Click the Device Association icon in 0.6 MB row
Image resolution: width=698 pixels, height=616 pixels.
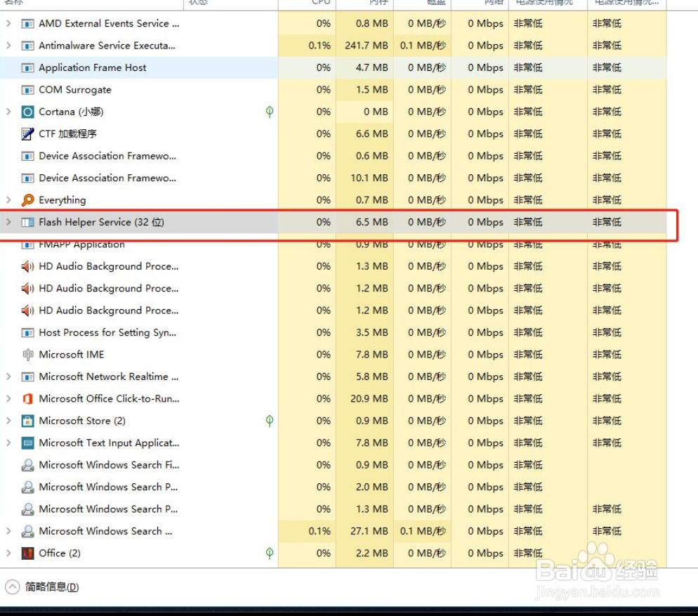27,156
